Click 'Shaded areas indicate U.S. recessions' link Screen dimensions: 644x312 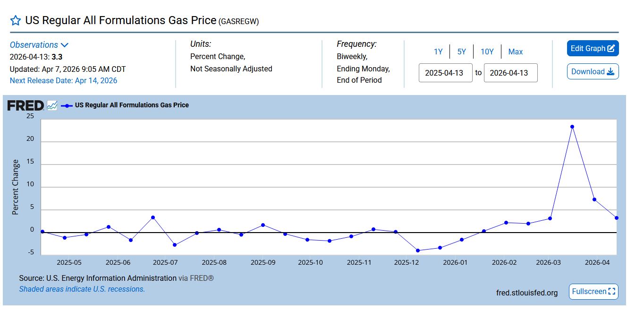pyautogui.click(x=82, y=289)
